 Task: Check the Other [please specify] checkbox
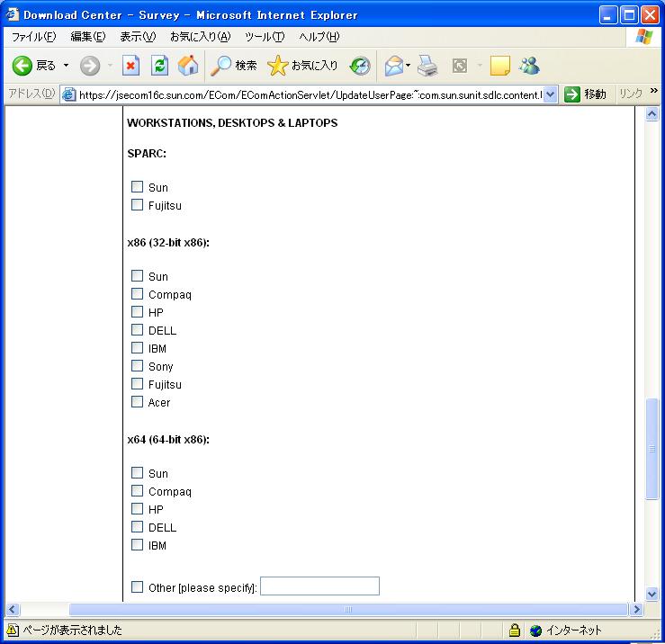(137, 586)
